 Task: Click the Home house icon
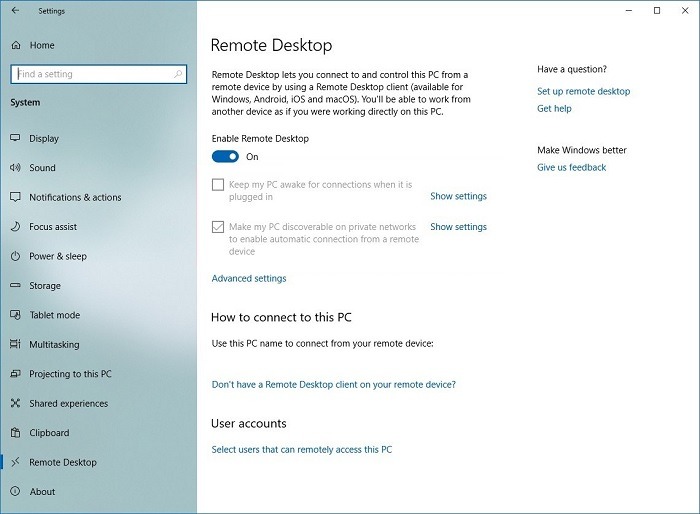click(x=16, y=45)
